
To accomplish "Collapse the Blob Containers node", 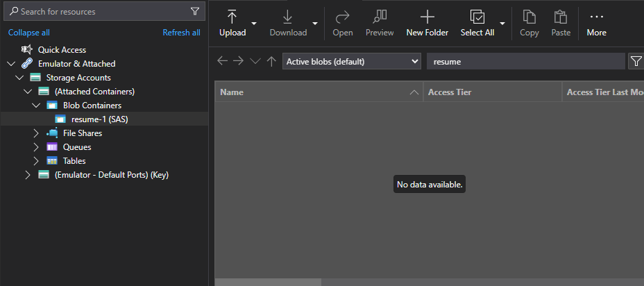I will tap(37, 106).
